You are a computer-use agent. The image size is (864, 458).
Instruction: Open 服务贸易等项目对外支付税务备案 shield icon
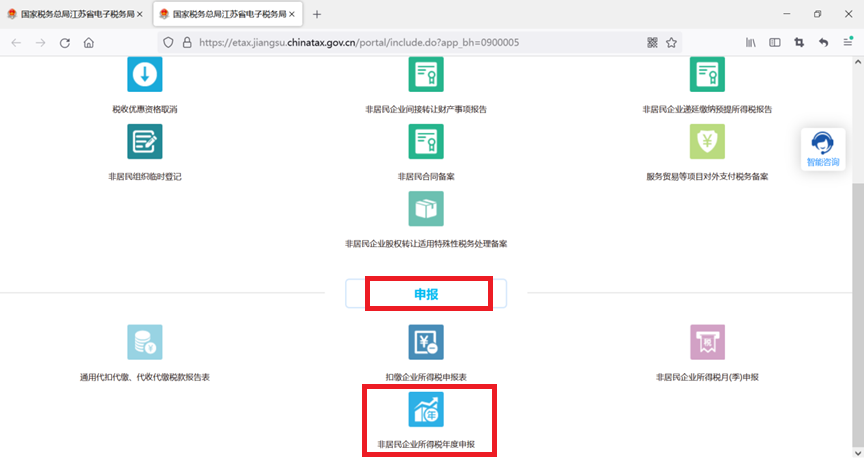point(707,142)
